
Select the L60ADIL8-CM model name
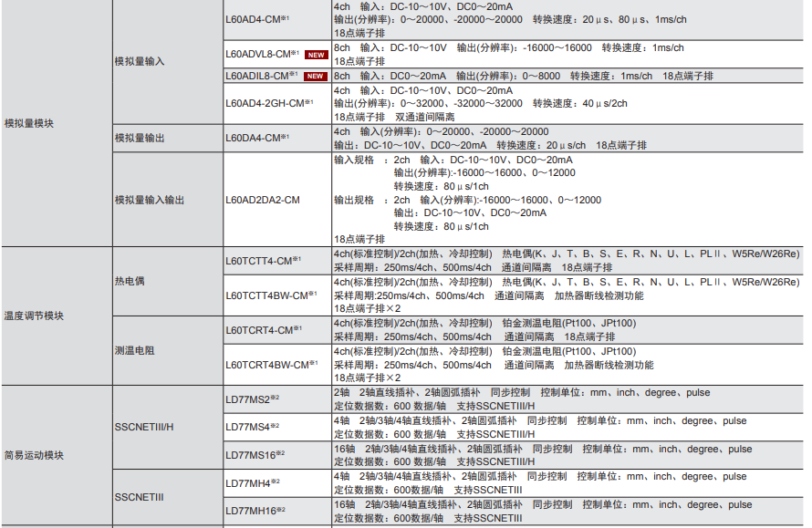pos(262,76)
